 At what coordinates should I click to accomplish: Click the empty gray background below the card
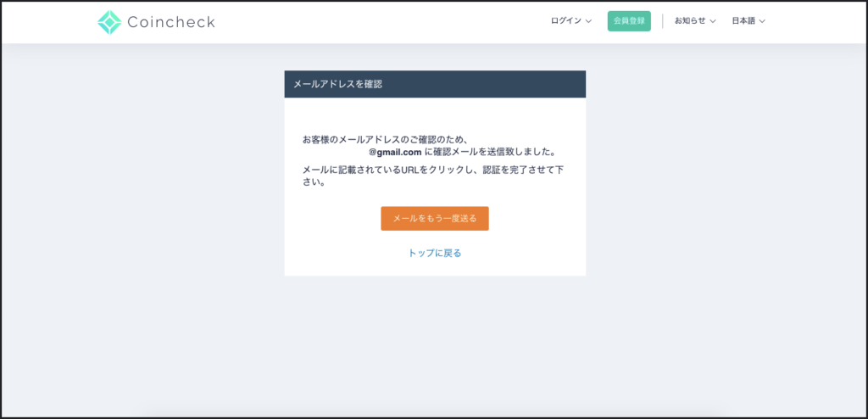click(435, 348)
